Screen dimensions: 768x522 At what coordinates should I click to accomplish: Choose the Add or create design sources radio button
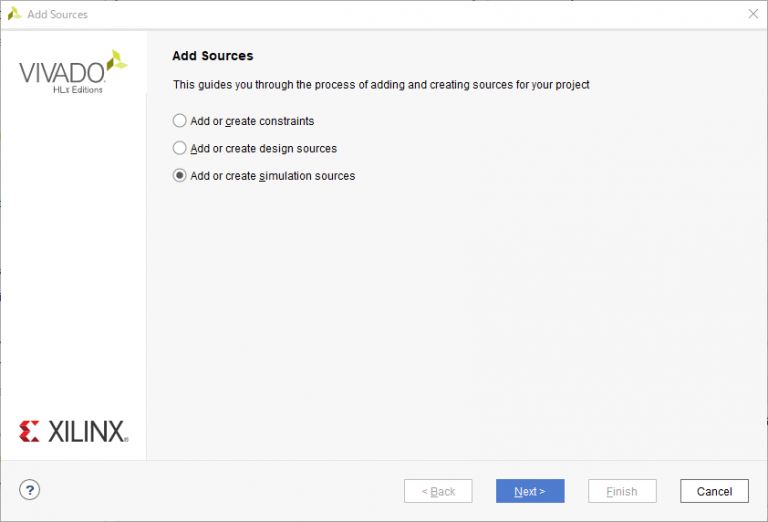(180, 148)
